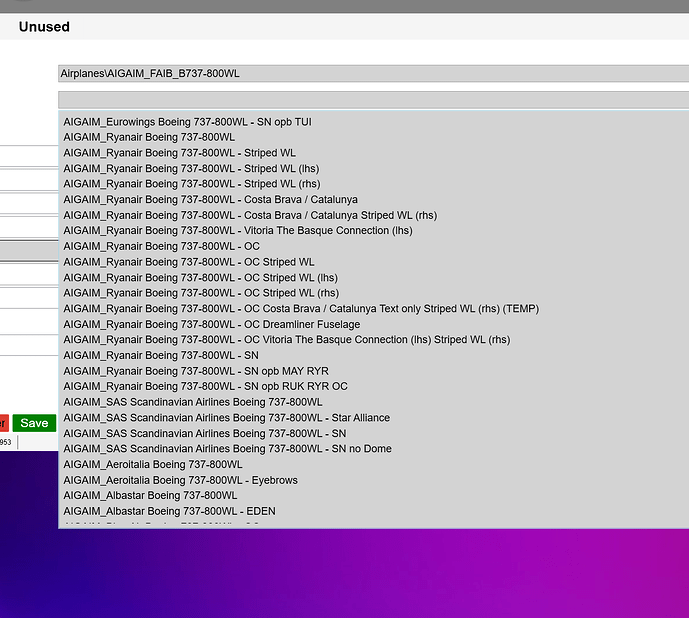
Task: Click the empty aircraft title dropdown field
Action: coord(374,100)
